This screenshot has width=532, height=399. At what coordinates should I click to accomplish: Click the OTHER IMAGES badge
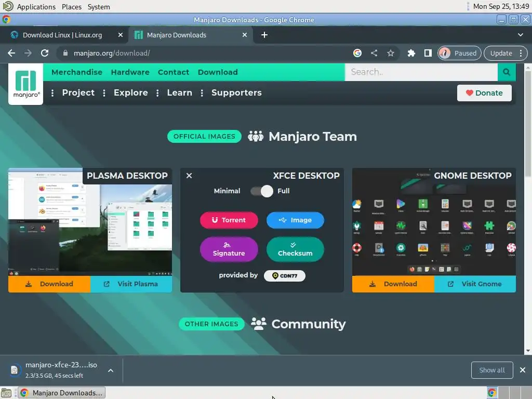tap(211, 324)
